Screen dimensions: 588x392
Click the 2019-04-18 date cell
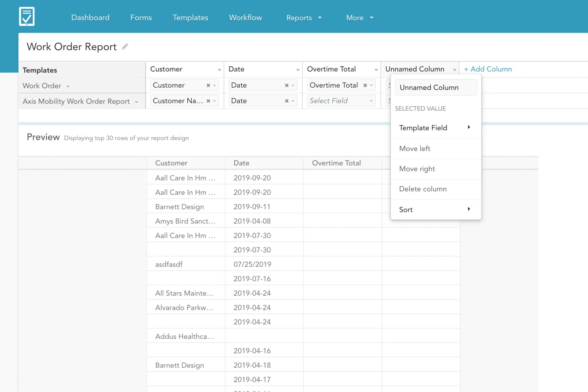click(264, 365)
